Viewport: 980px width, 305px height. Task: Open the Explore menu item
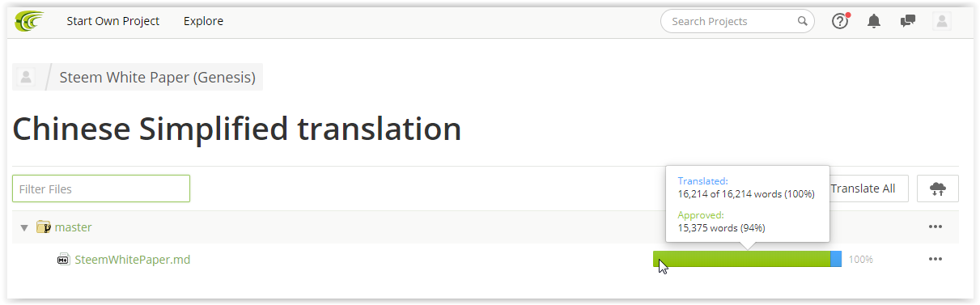203,21
